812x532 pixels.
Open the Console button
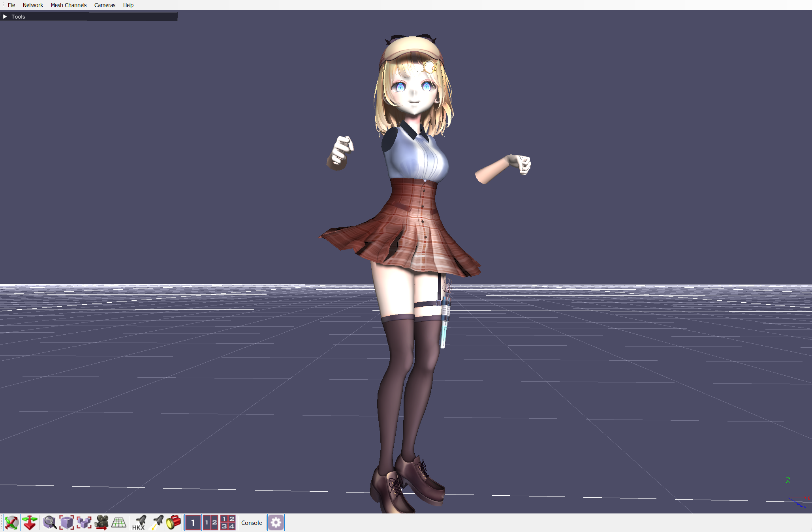[252, 523]
